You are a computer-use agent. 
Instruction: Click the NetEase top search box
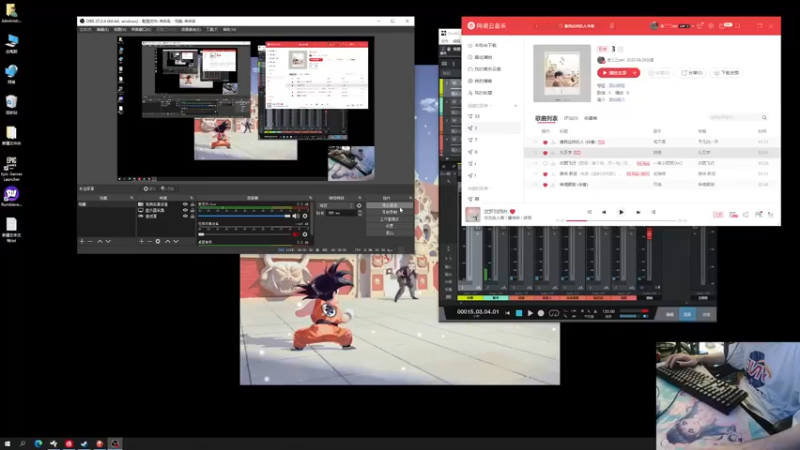(x=580, y=26)
